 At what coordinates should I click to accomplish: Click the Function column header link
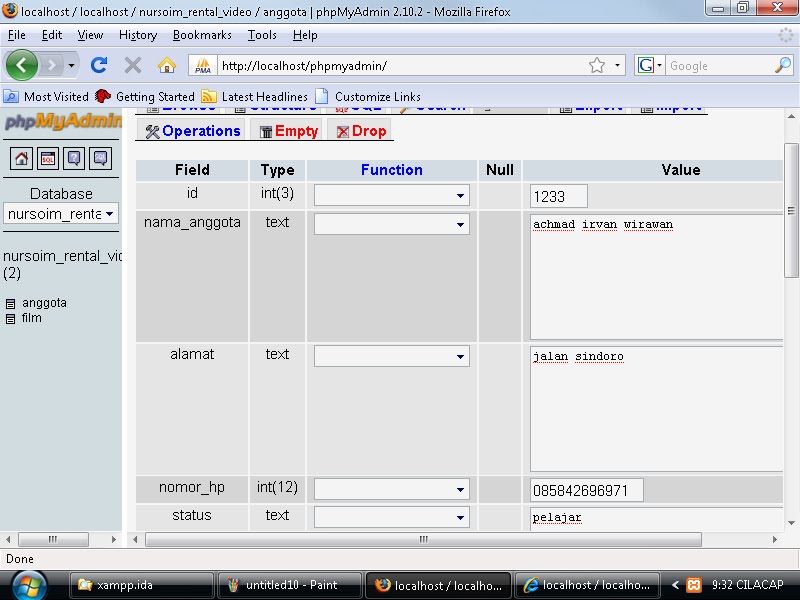pyautogui.click(x=391, y=170)
